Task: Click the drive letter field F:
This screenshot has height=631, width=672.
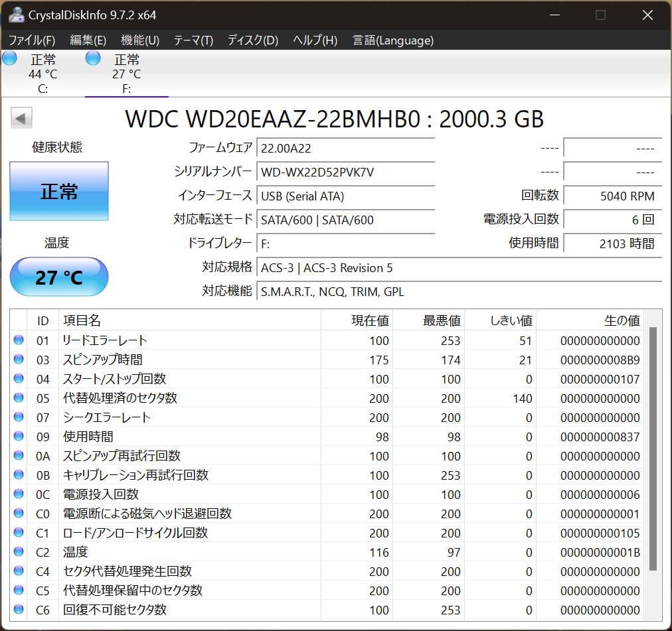Action: (345, 244)
